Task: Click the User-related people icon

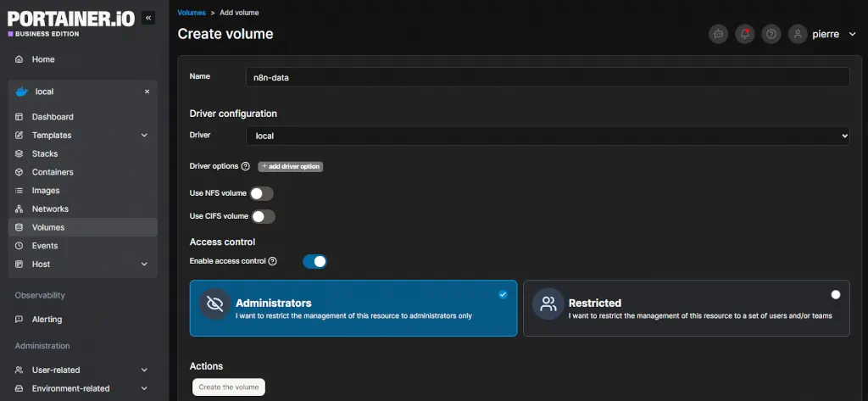Action: click(x=19, y=370)
